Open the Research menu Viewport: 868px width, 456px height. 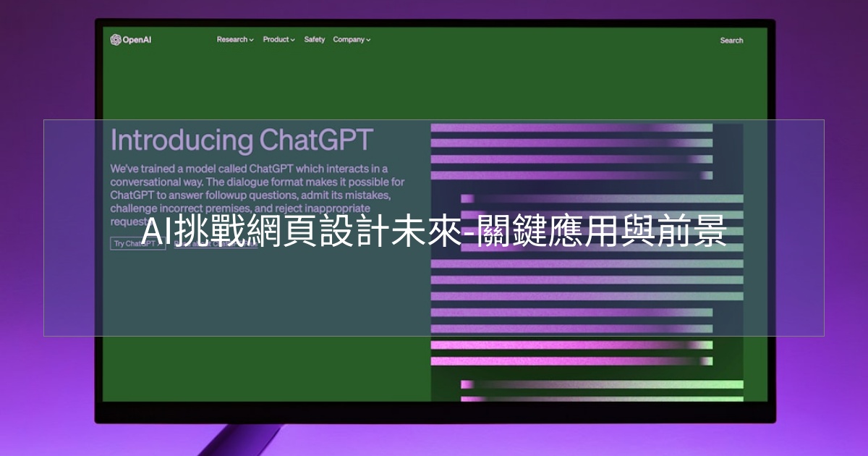235,40
